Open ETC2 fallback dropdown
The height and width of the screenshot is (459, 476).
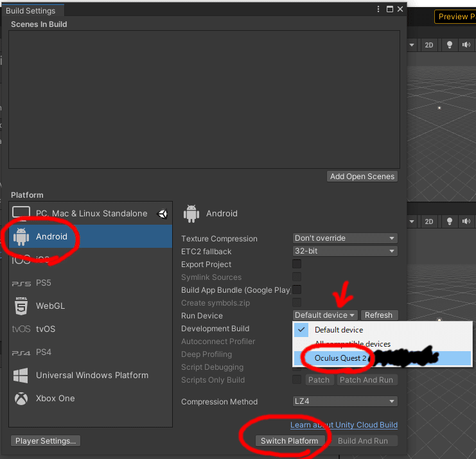345,251
